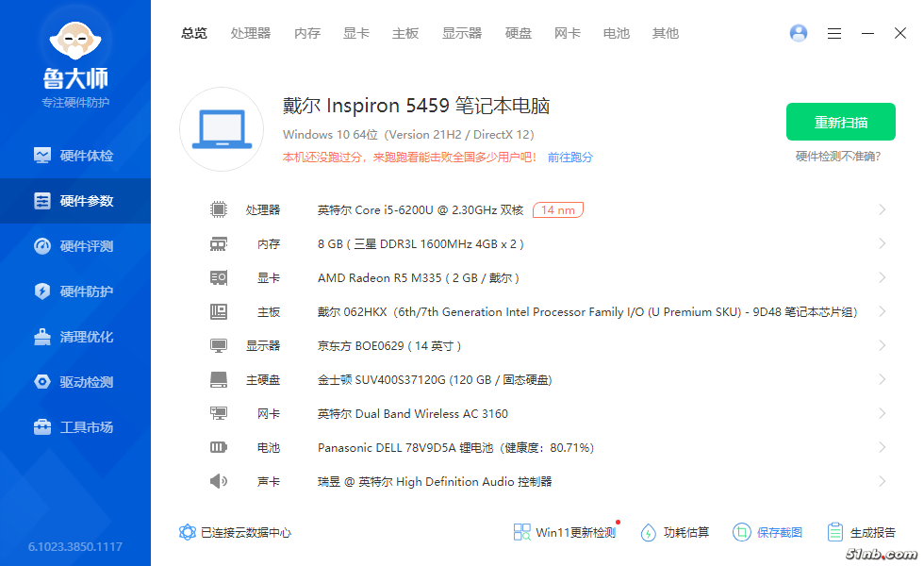Click the laptop computer image
924x566 pixels.
pos(221,130)
